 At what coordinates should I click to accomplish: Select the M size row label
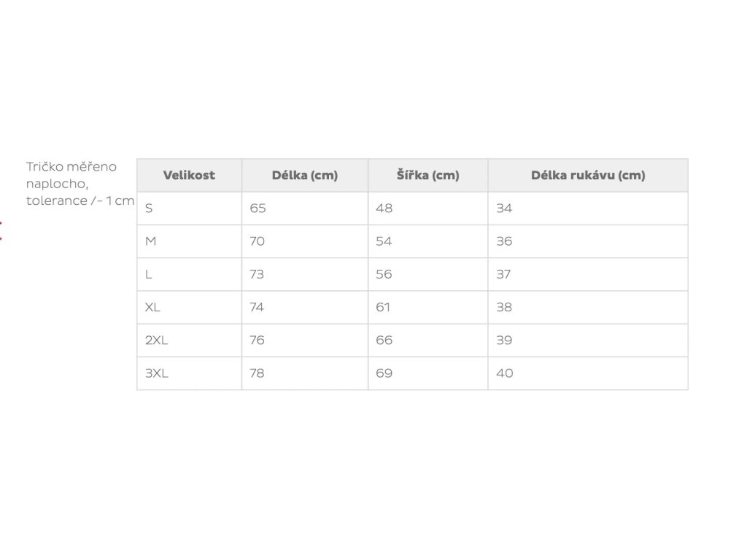coord(151,241)
